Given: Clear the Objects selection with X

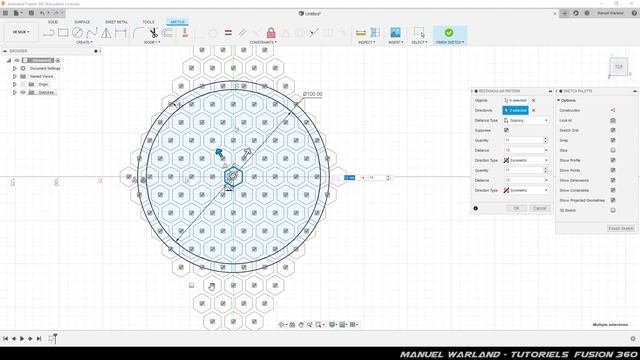Looking at the screenshot, I should tap(533, 100).
